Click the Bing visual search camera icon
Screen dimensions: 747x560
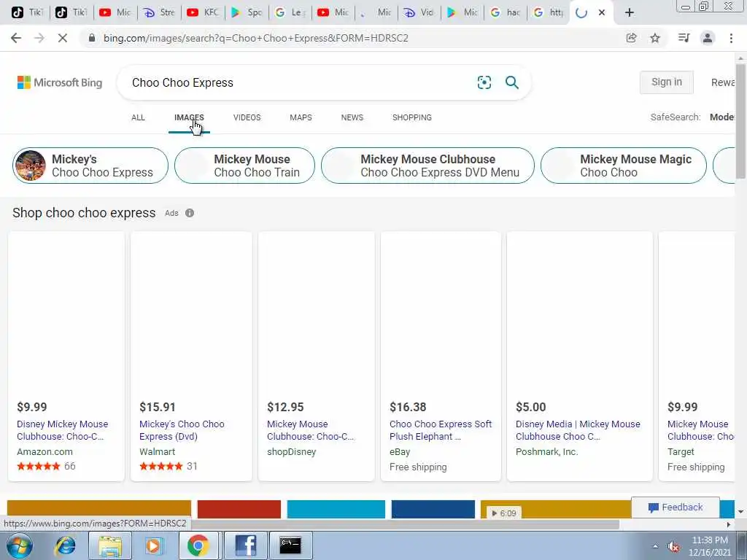pyautogui.click(x=484, y=82)
